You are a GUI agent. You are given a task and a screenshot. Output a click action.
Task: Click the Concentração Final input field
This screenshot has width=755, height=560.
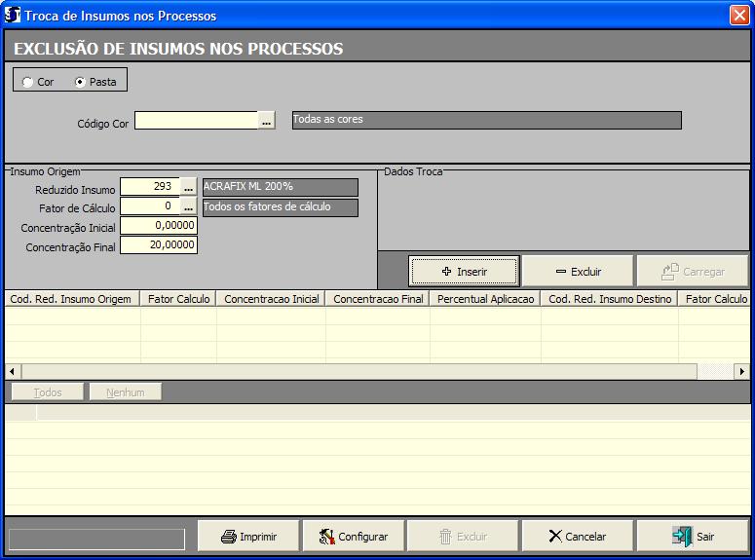(159, 245)
